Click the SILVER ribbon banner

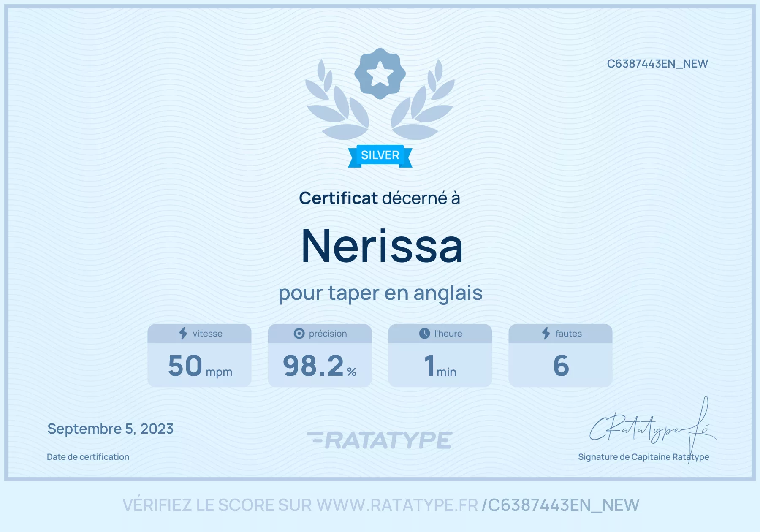point(380,156)
